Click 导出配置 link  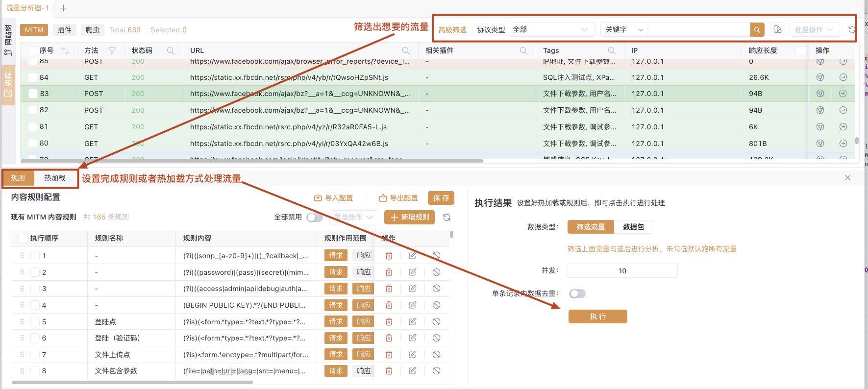[398, 198]
